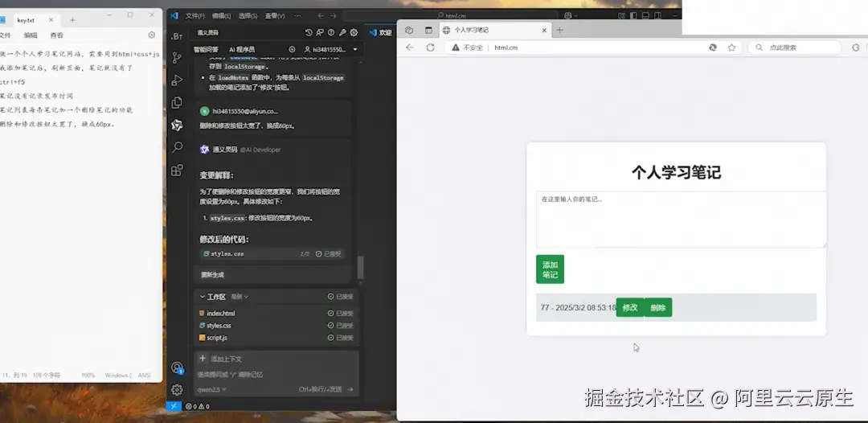
Task: Click the 不安全 warning in address bar
Action: (x=467, y=47)
